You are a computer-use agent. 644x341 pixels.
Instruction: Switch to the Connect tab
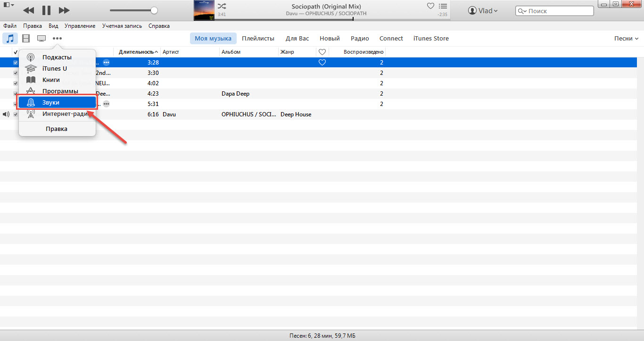[391, 38]
